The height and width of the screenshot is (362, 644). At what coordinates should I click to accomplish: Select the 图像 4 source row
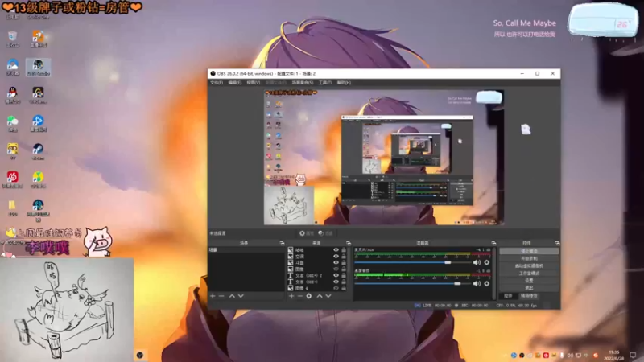[317, 288]
